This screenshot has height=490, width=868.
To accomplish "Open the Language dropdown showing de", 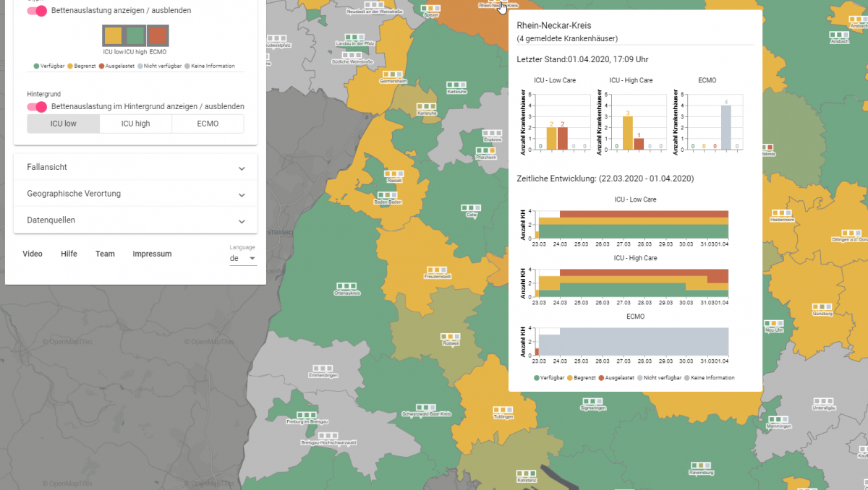I will [242, 258].
